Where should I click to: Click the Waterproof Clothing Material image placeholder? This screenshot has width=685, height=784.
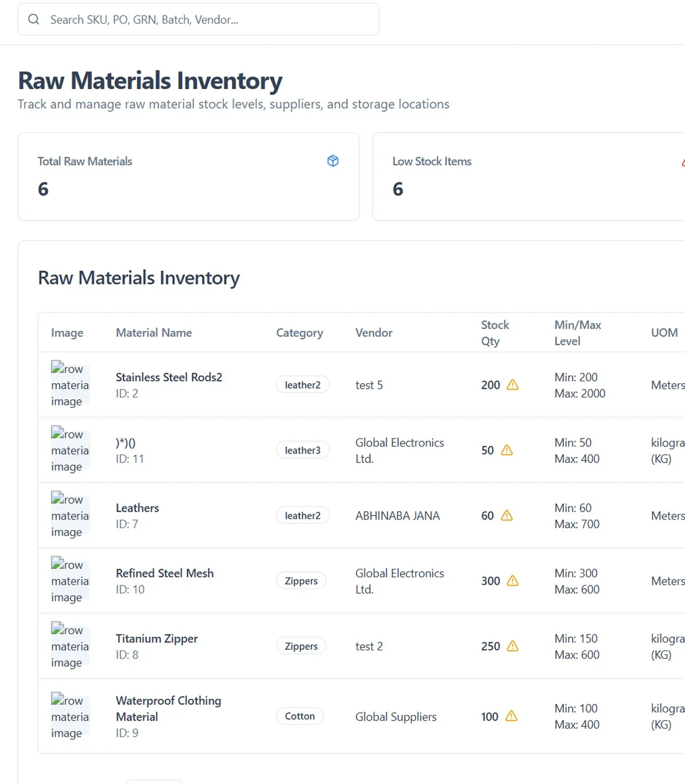(70, 716)
